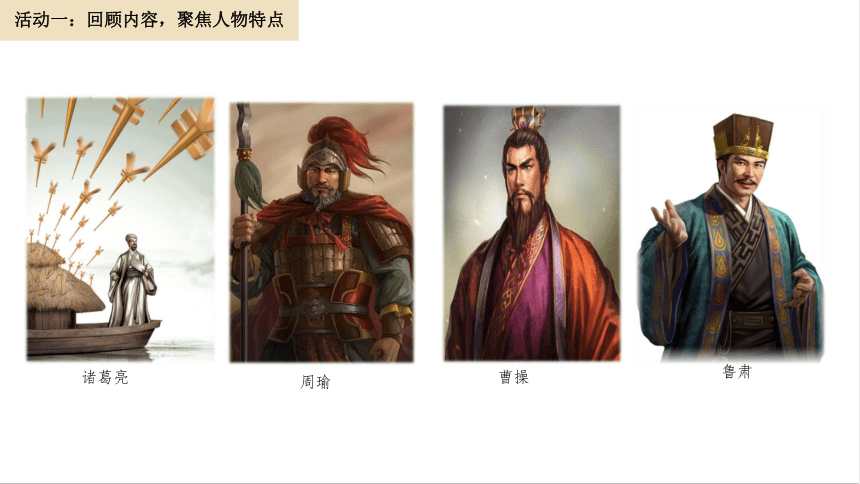The width and height of the screenshot is (860, 484).
Task: Click 鲁肃's raised open hand
Action: click(669, 221)
